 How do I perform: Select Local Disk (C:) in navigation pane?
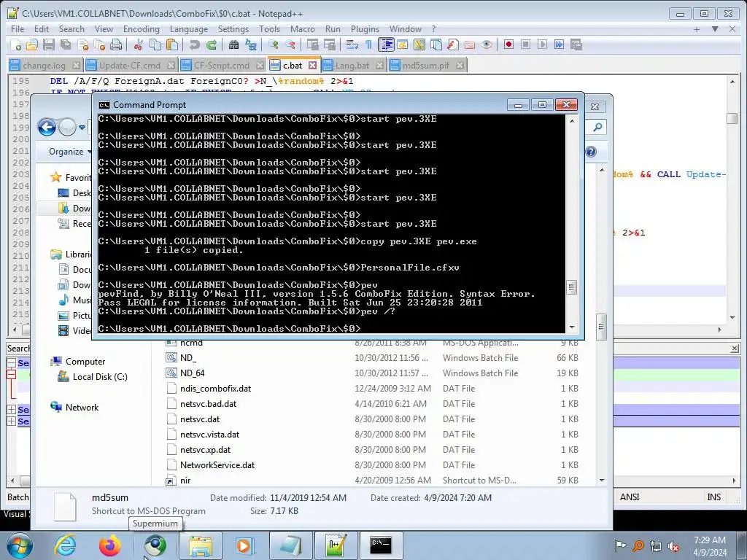[x=93, y=377]
